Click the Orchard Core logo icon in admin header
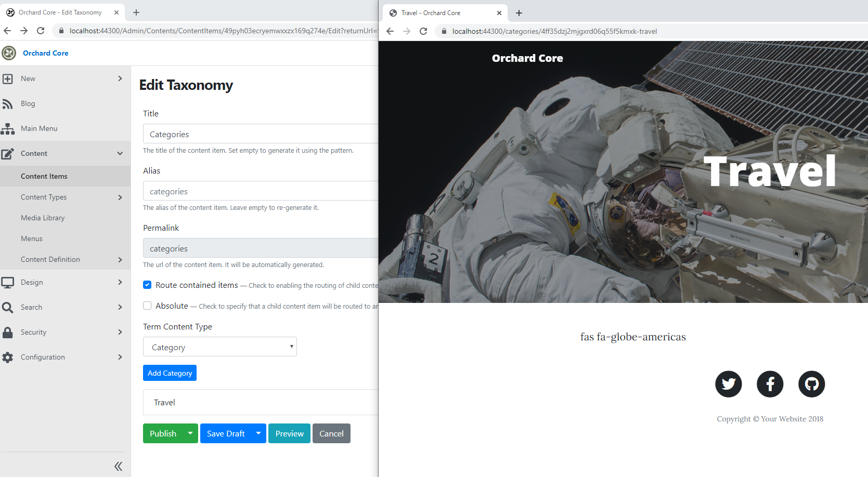Image resolution: width=868 pixels, height=477 pixels. 9,53
